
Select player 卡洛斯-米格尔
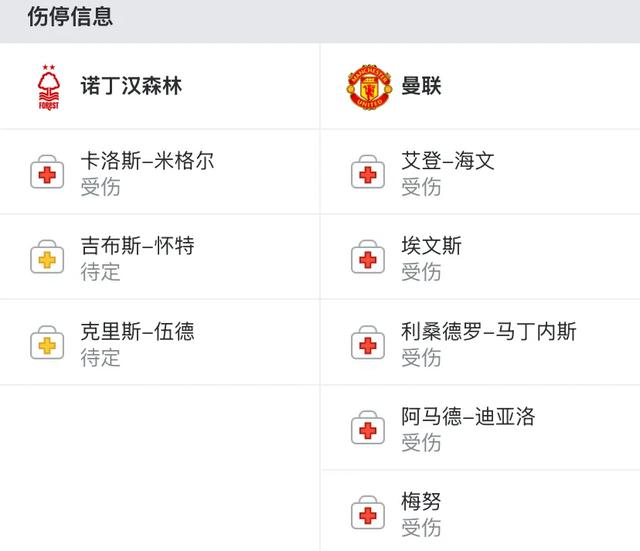[x=147, y=161]
